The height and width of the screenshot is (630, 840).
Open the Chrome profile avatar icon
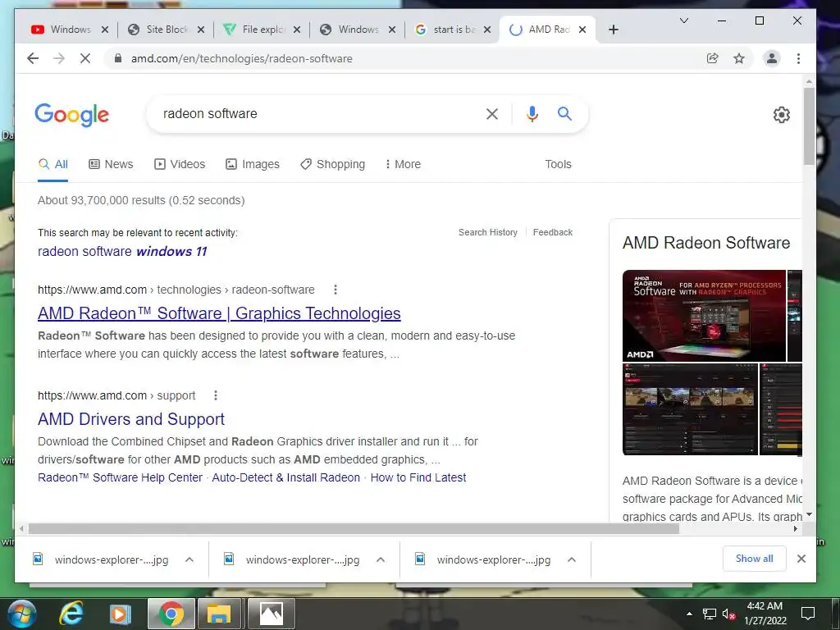click(x=772, y=58)
